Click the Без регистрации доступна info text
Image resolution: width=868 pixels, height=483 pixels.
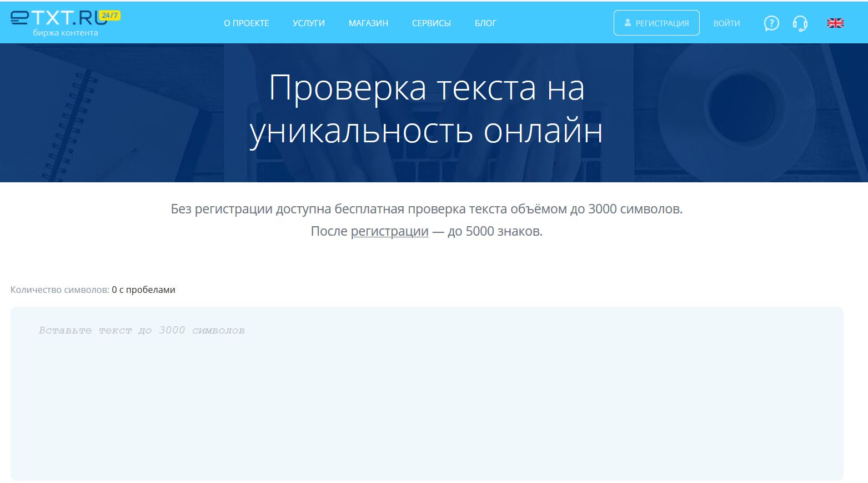426,209
